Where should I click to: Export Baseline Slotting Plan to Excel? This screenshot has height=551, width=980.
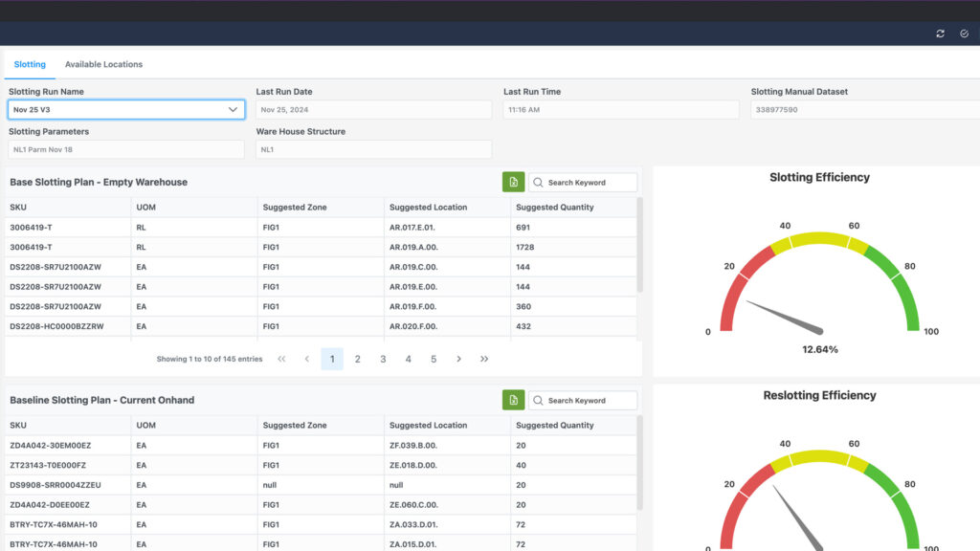pyautogui.click(x=513, y=400)
